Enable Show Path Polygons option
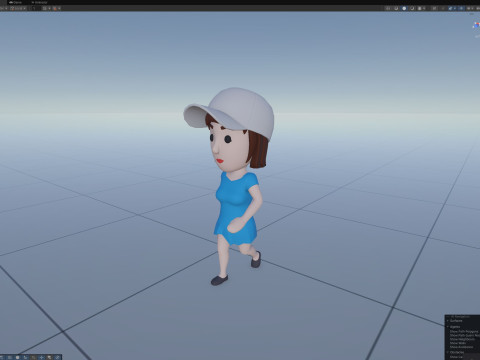 464,332
